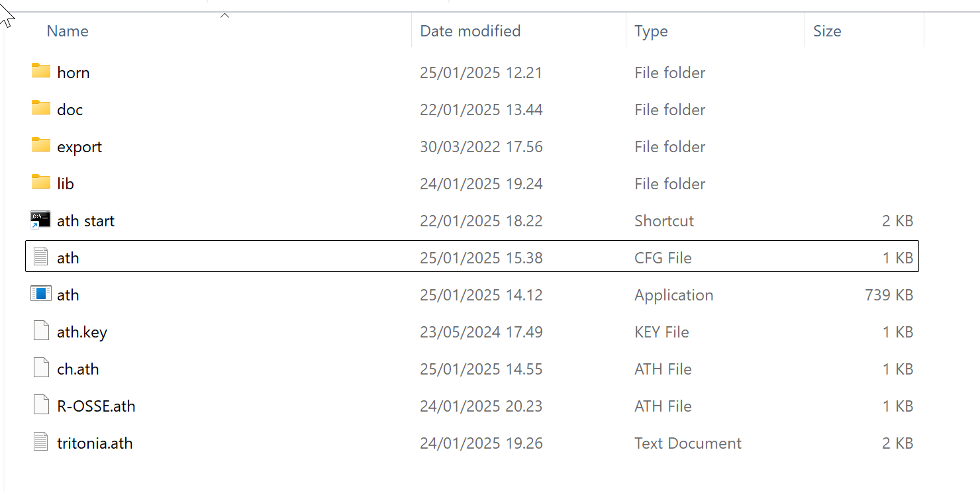The width and height of the screenshot is (980, 491).
Task: Click the export folder name
Action: (x=79, y=147)
